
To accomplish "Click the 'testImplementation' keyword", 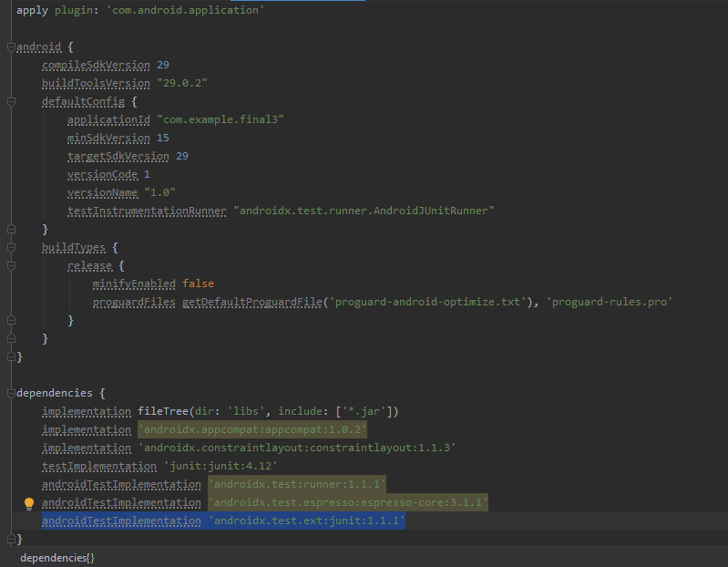I will point(99,466).
